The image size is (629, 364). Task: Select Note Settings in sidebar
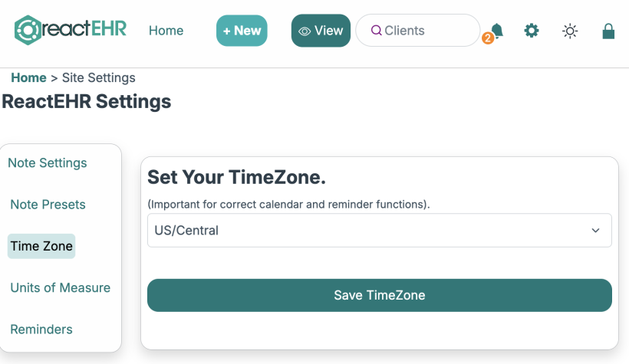[48, 162]
